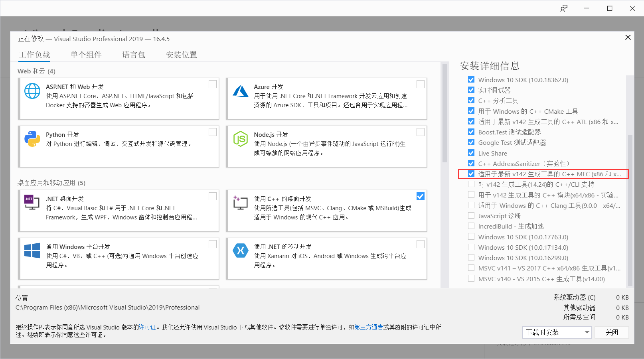Uncheck C++ MFC for v142 build tools

(x=471, y=174)
